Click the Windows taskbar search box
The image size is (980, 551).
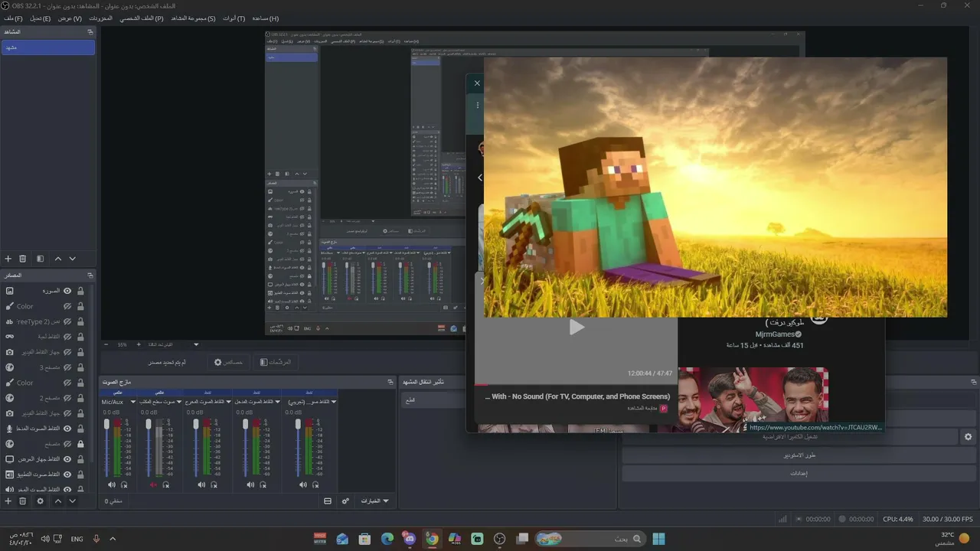[x=590, y=539]
